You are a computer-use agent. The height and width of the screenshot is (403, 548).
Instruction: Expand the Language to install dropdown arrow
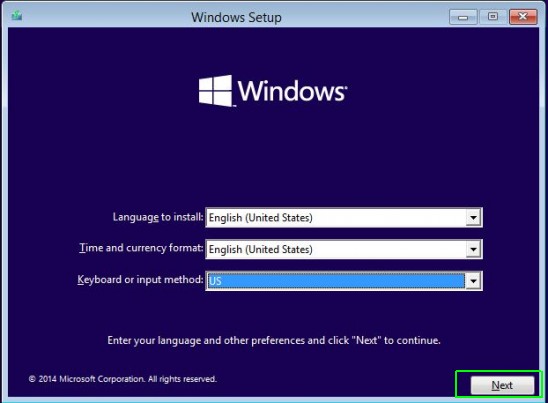tap(473, 218)
